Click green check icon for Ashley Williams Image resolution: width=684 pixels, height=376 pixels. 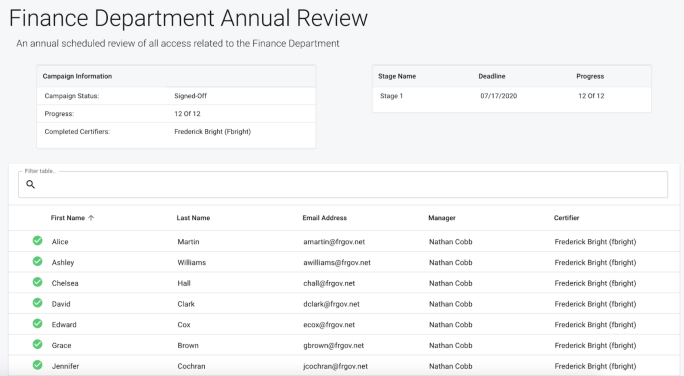pyautogui.click(x=38, y=261)
